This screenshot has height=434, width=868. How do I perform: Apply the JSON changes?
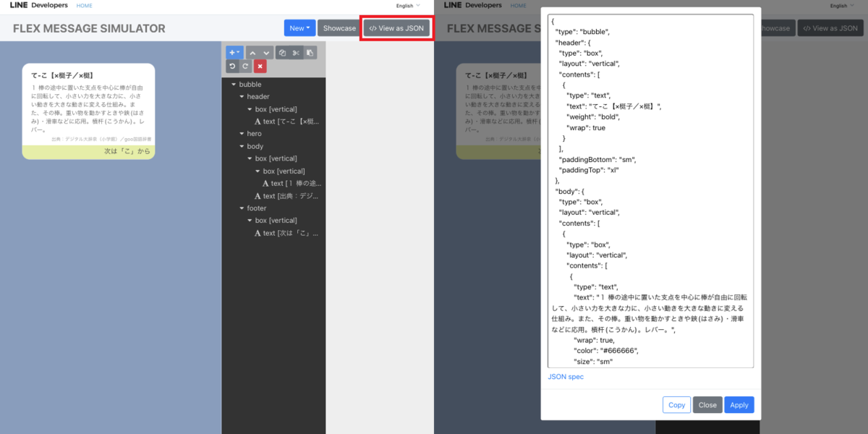[739, 405]
